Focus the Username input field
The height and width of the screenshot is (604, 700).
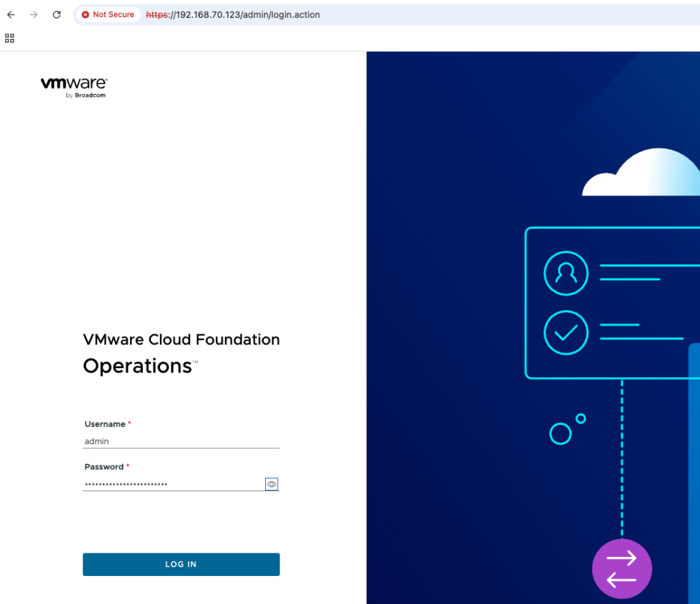click(181, 441)
